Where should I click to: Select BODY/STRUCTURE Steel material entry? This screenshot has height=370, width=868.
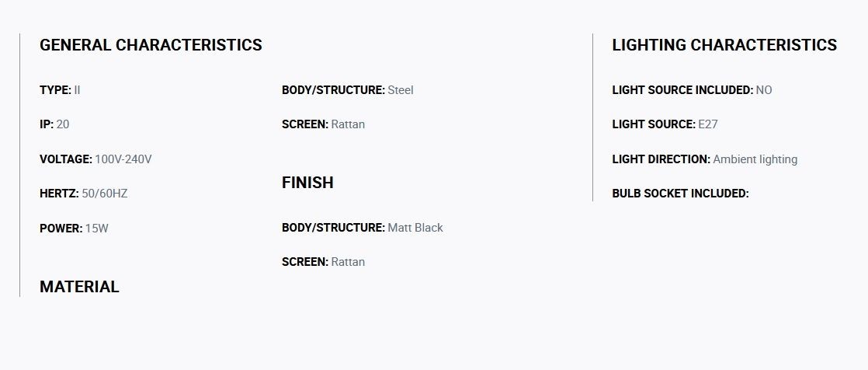tap(347, 89)
